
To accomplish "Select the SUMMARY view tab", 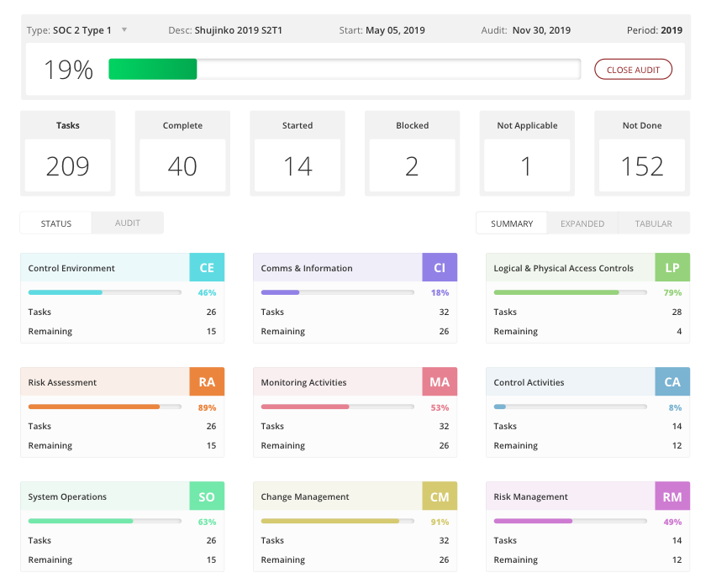I will click(x=512, y=223).
